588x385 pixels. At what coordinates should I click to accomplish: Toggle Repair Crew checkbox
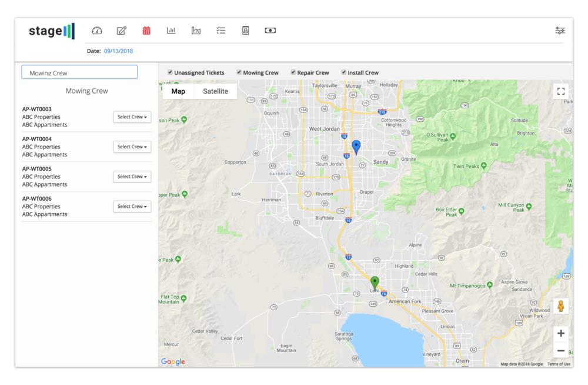293,72
